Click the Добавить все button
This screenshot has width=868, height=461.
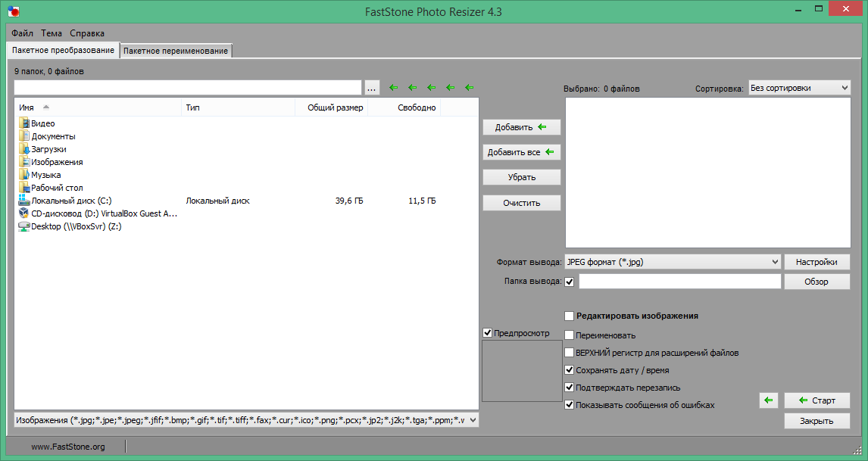pyautogui.click(x=521, y=152)
